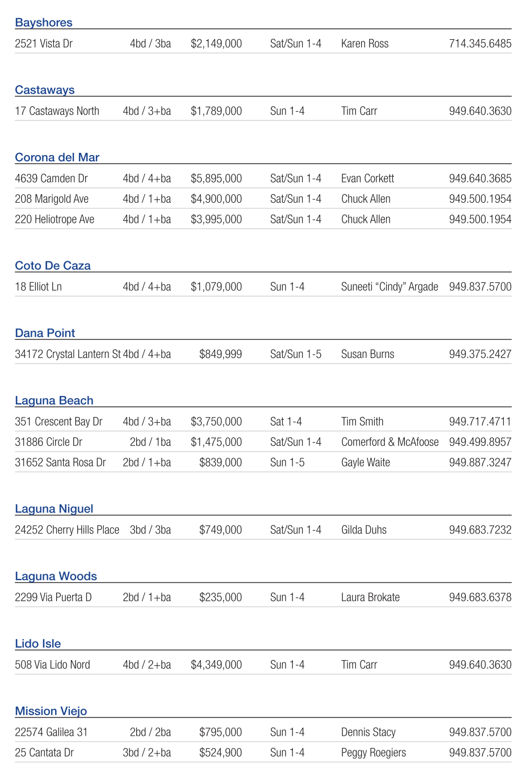Click Peggy Roegiers agent name
The width and height of the screenshot is (532, 776).
click(374, 753)
